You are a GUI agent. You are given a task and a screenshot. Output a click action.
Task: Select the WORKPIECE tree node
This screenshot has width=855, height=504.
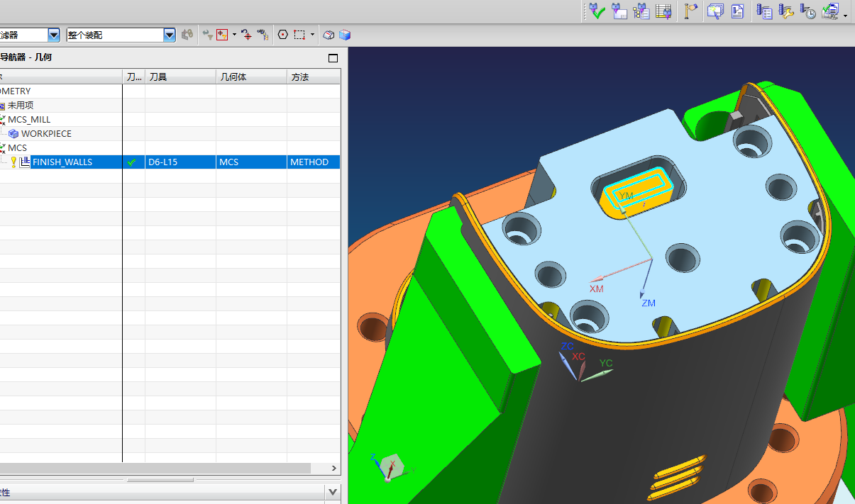pyautogui.click(x=46, y=133)
